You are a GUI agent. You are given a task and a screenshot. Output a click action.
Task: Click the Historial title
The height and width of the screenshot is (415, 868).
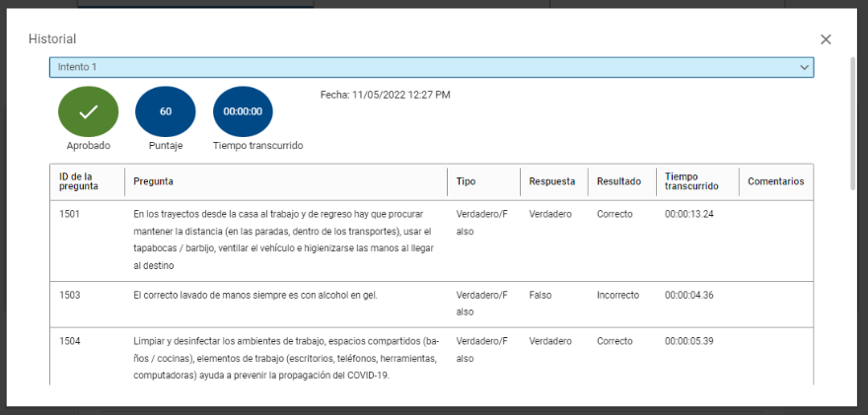pos(52,38)
